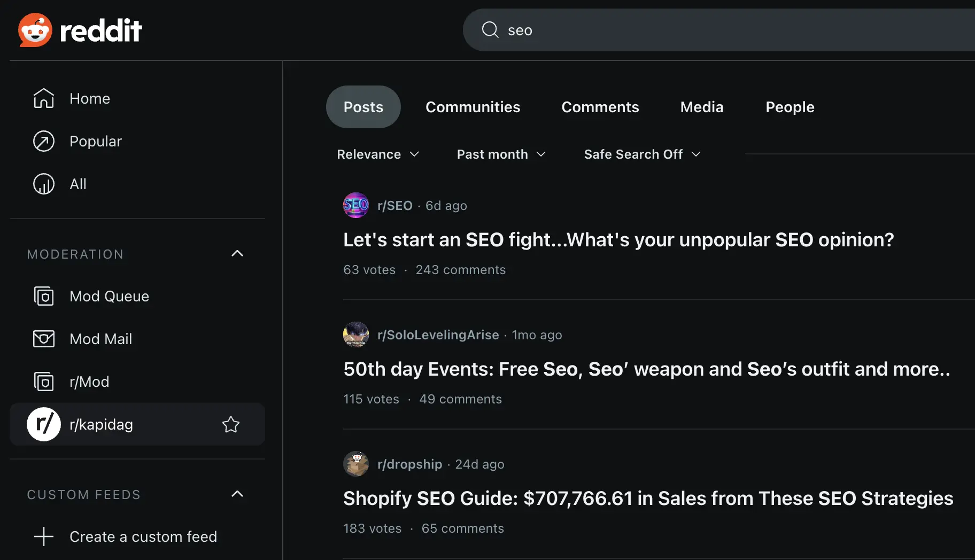975x560 pixels.
Task: Click the Popular arrow icon
Action: point(44,141)
